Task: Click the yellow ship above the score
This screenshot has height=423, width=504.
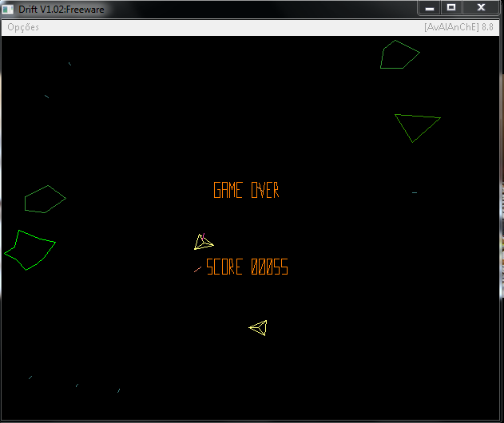Action: 204,242
